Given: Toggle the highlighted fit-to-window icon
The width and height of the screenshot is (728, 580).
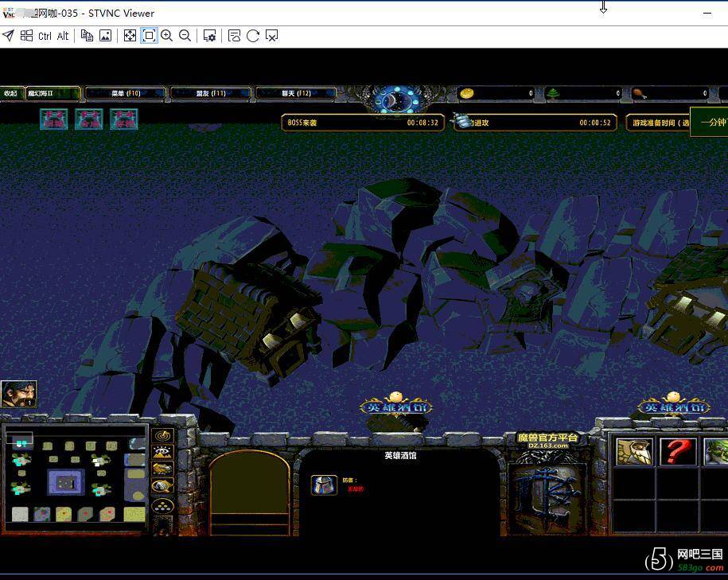Looking at the screenshot, I should click(x=149, y=36).
